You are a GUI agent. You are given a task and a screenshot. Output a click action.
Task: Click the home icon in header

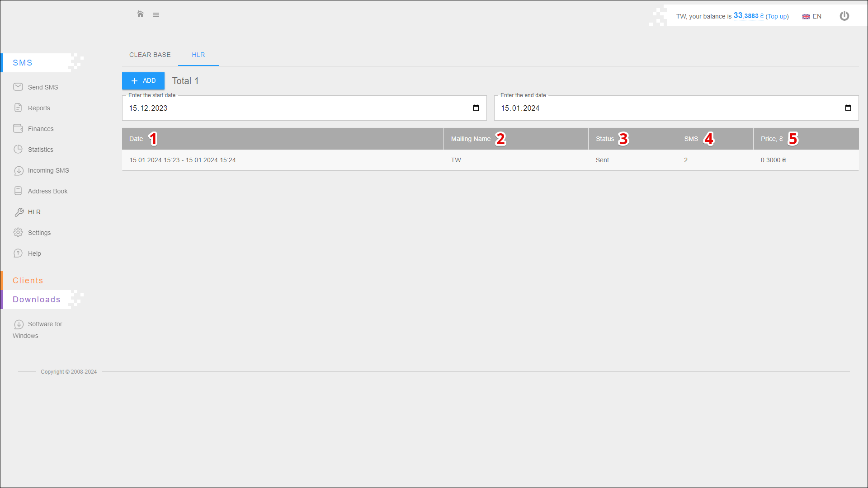coord(140,14)
